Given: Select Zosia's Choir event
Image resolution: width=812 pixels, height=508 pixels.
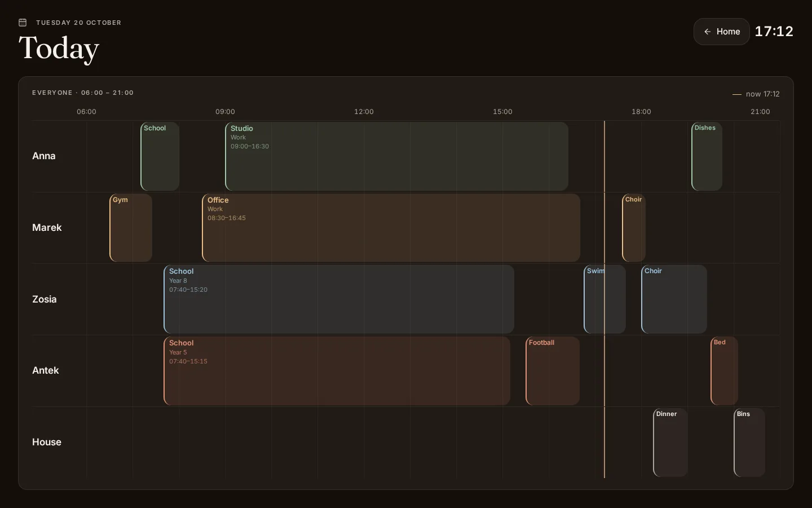Looking at the screenshot, I should (674, 299).
